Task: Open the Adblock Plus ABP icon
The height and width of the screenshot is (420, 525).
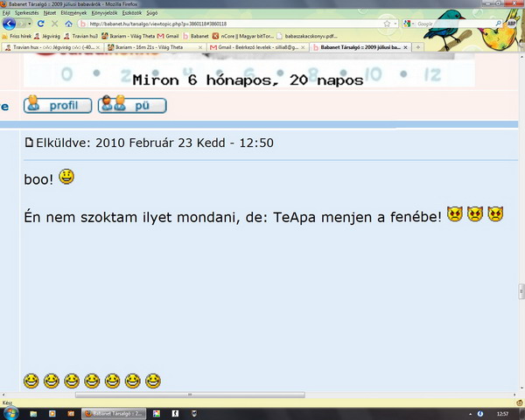Action: point(512,24)
